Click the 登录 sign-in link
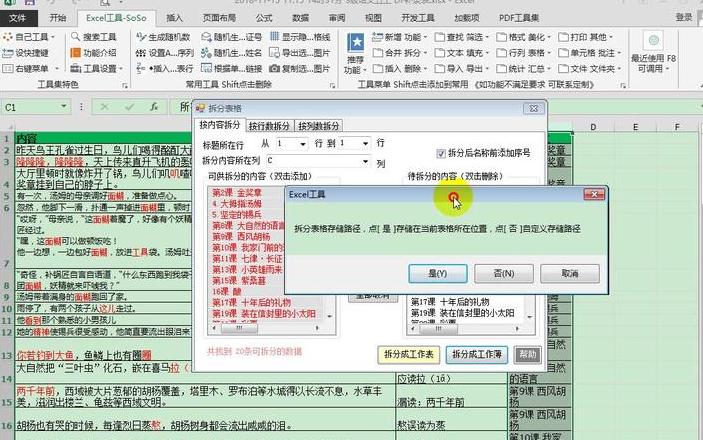Screen dimensions: 703x440 click(x=684, y=17)
